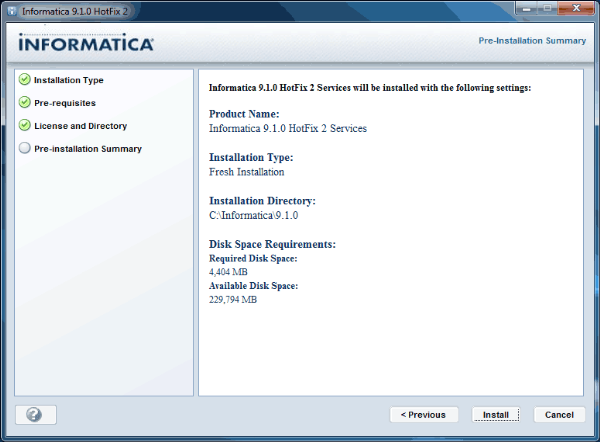Viewport: 600px width, 442px height.
Task: Select the Pre-requisites step label
Action: point(65,103)
